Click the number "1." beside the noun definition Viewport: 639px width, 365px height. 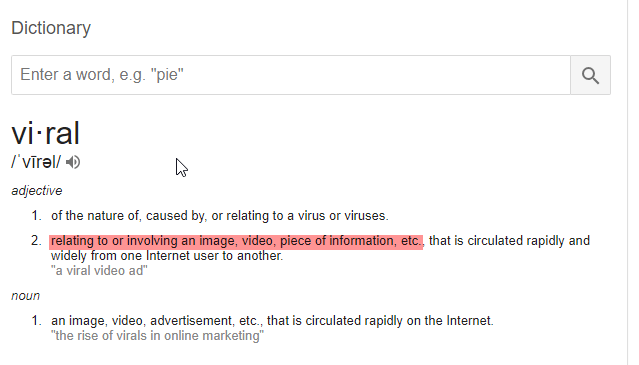[37, 321]
